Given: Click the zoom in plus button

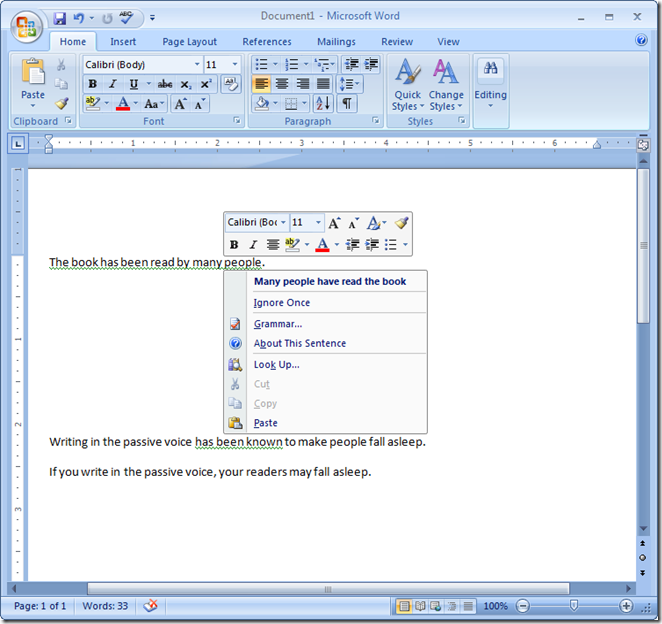Looking at the screenshot, I should (x=626, y=606).
